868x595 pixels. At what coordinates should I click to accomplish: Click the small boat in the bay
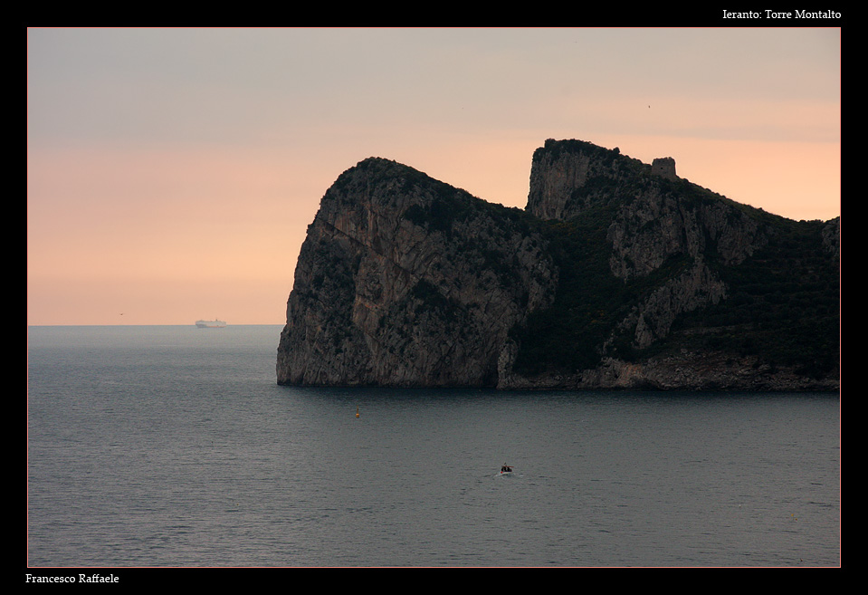[506, 469]
